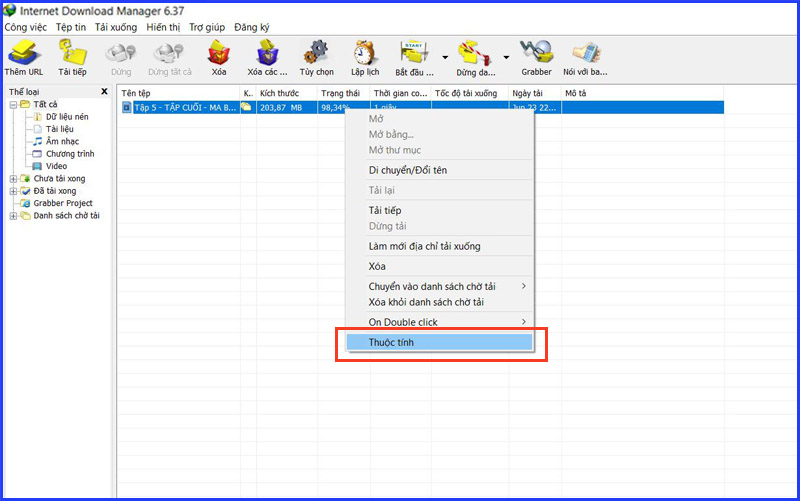Image resolution: width=800 pixels, height=501 pixels.
Task: Expand the Danh sách chờ tải node
Action: point(13,216)
